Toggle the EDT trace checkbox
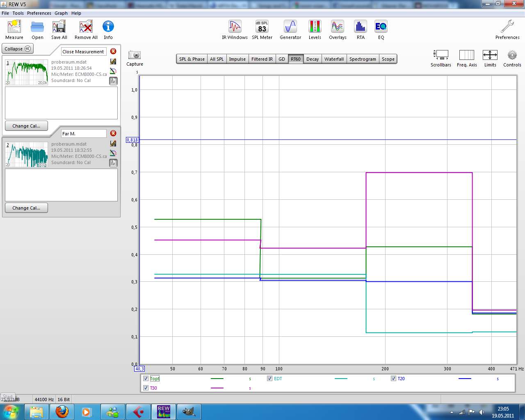The height and width of the screenshot is (420, 525). pos(269,379)
